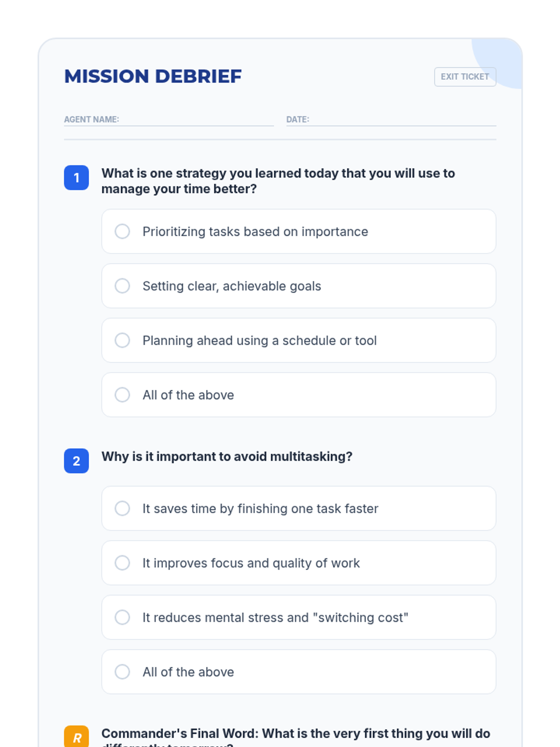Pick "Planning ahead using a schedule or tool"
Screen dimensions: 560x747
click(122, 340)
